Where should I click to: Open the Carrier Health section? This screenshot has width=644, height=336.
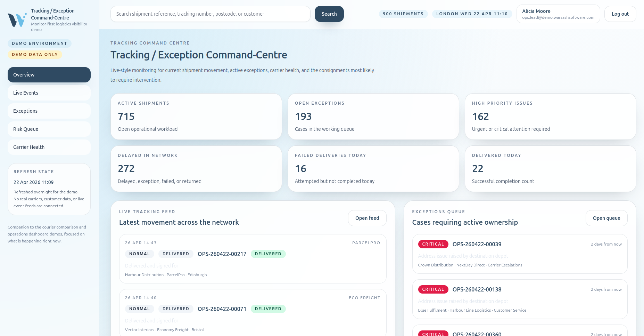pos(49,147)
